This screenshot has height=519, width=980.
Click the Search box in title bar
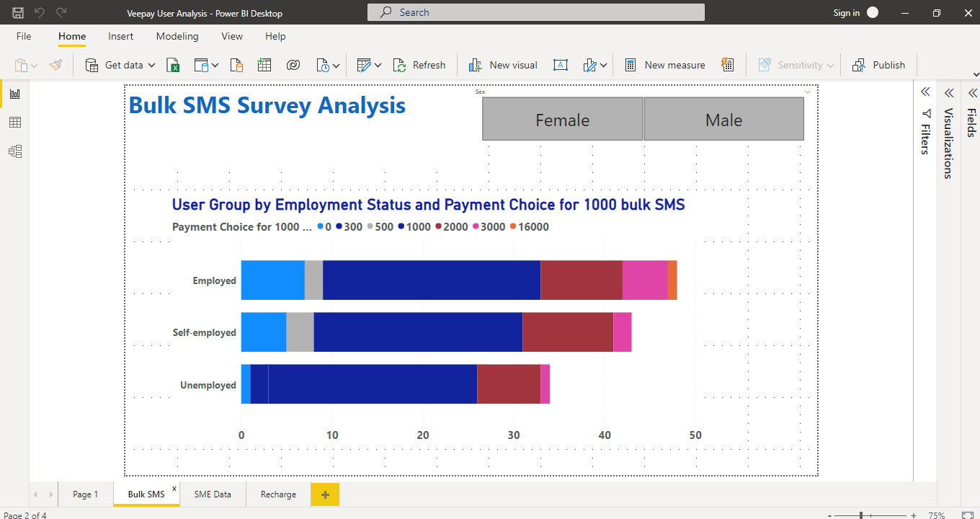536,12
